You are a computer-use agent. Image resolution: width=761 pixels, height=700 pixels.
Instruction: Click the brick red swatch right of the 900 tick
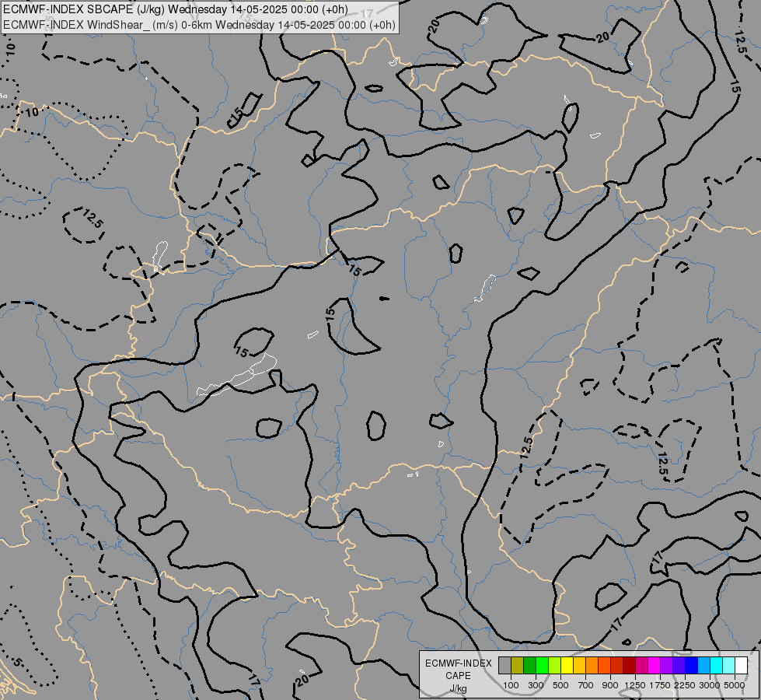[617, 666]
